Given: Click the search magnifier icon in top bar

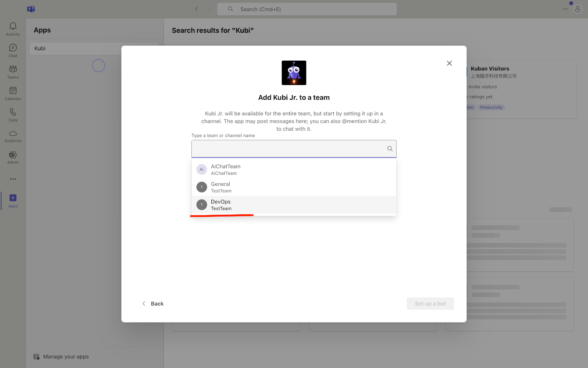Looking at the screenshot, I should [x=230, y=9].
